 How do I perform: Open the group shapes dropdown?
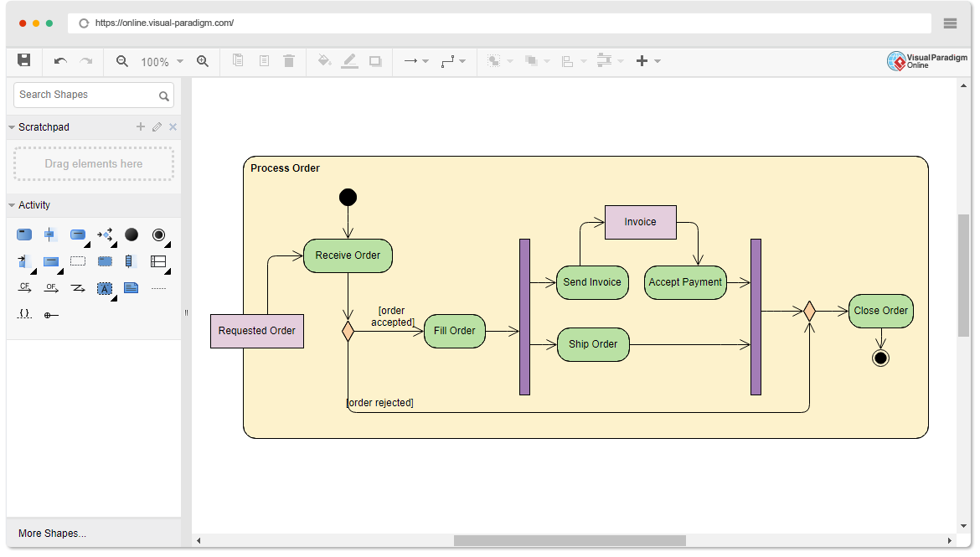tap(500, 60)
